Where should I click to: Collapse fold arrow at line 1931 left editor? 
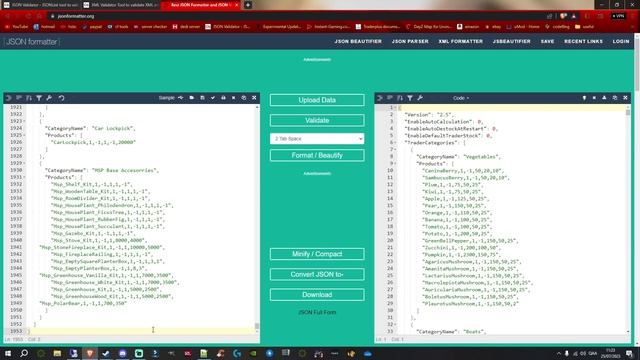24,177
